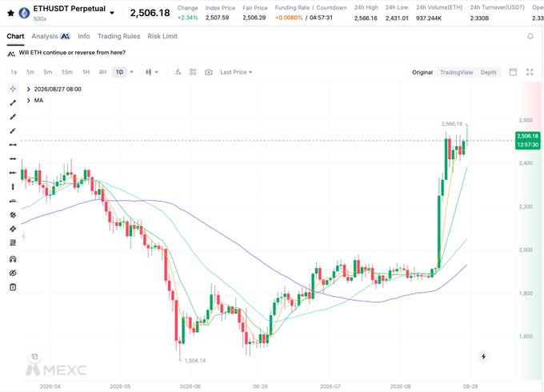This screenshot has width=544, height=392.
Task: Click the AI icon beside the ETH question
Action: pos(11,54)
